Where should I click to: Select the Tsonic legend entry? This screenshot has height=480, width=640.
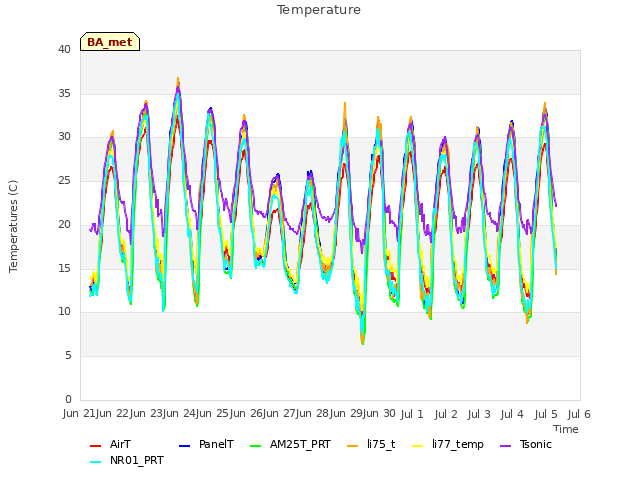526,444
